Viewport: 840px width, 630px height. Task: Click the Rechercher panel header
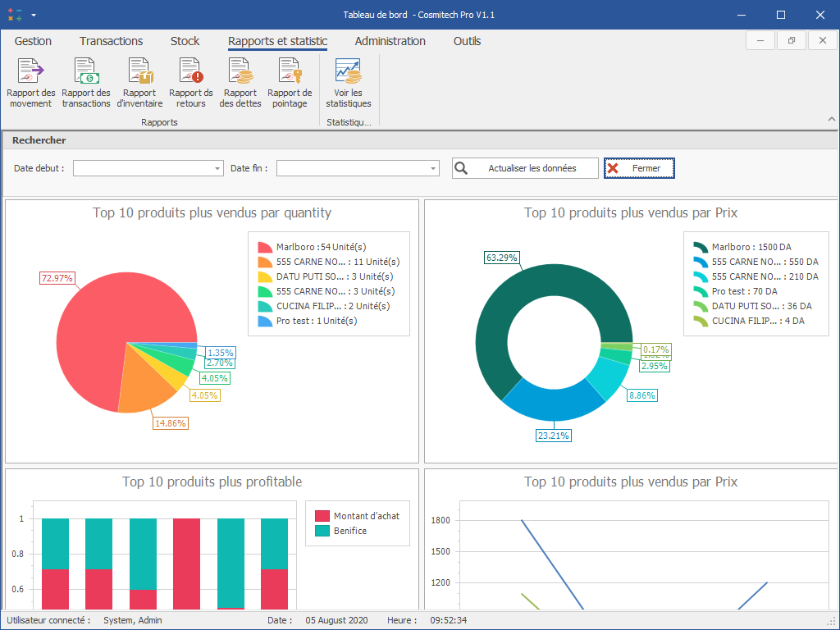click(420, 140)
